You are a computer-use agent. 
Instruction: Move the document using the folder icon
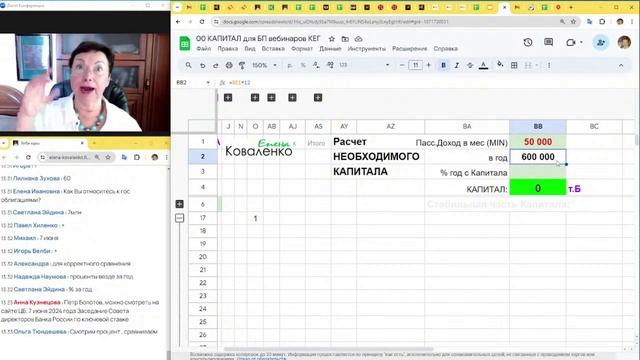click(x=345, y=39)
